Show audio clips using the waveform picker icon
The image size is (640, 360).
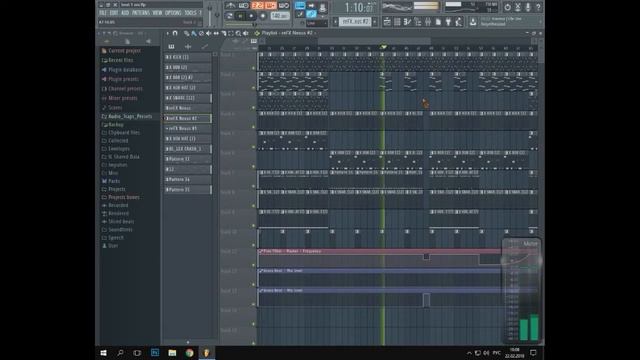point(188,47)
